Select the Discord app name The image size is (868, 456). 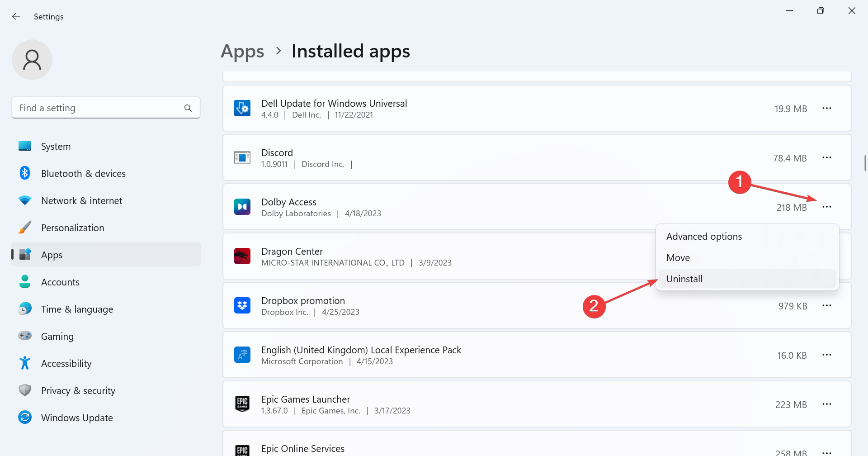(x=277, y=153)
